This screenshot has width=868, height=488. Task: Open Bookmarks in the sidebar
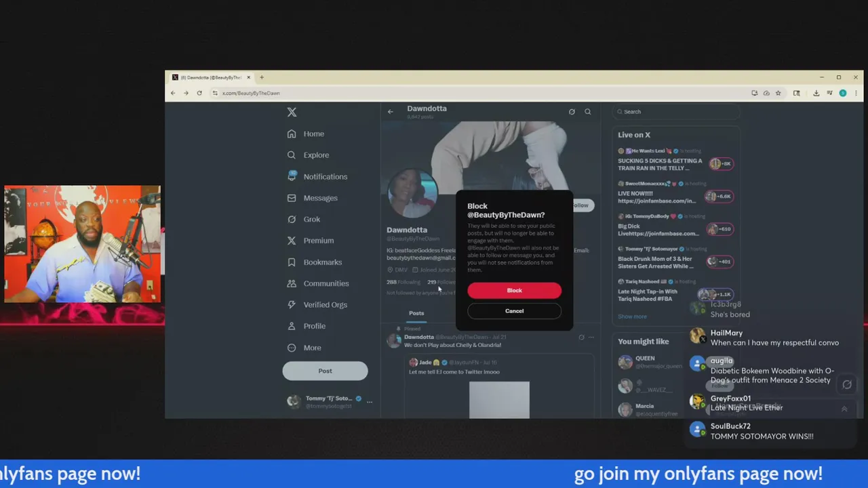(322, 262)
